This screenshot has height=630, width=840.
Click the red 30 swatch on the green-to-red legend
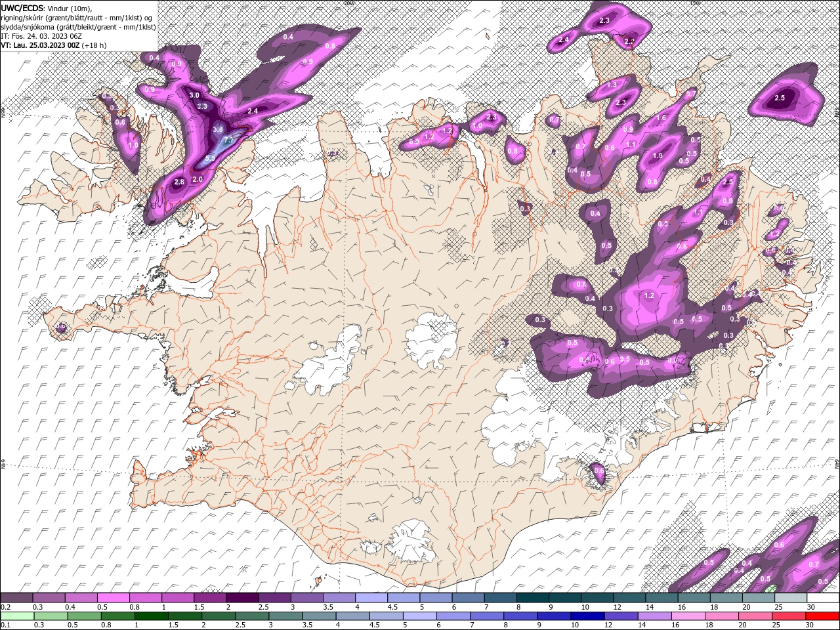coord(823,616)
